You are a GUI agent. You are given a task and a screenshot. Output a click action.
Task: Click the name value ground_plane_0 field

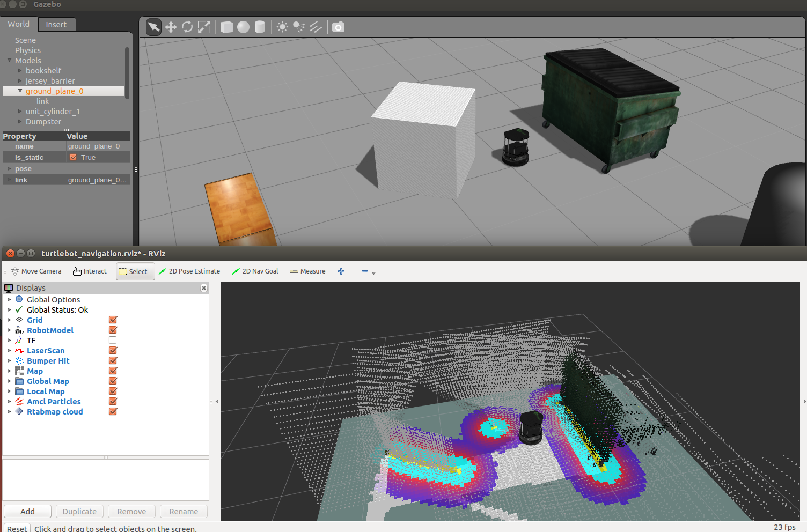[x=98, y=146]
